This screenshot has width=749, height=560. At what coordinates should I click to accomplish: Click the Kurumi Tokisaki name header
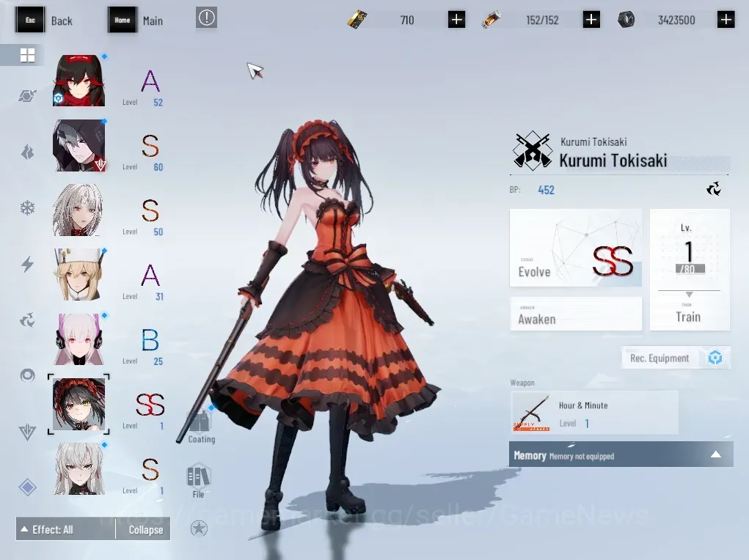point(613,161)
